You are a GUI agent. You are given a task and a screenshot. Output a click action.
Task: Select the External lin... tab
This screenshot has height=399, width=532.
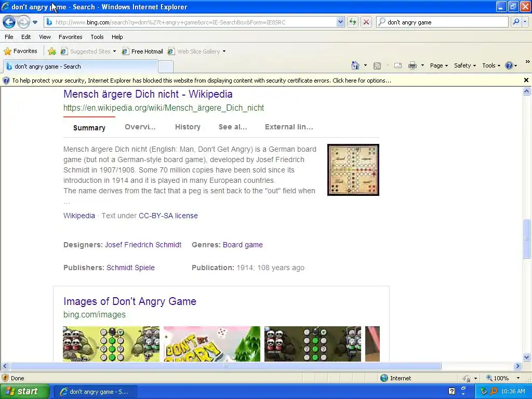point(289,127)
